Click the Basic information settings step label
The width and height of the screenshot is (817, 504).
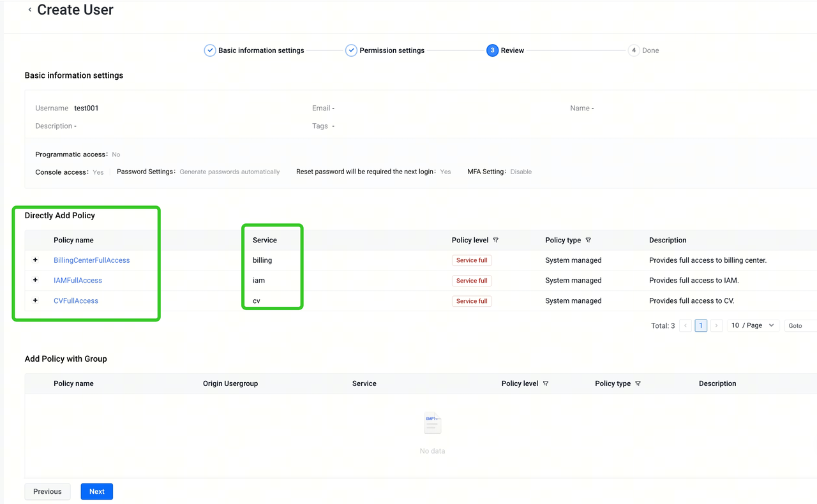click(x=261, y=50)
